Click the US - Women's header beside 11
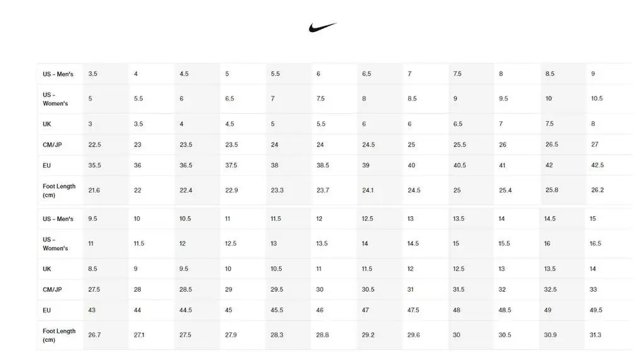Viewport: 644px width, 362px height. (55, 244)
